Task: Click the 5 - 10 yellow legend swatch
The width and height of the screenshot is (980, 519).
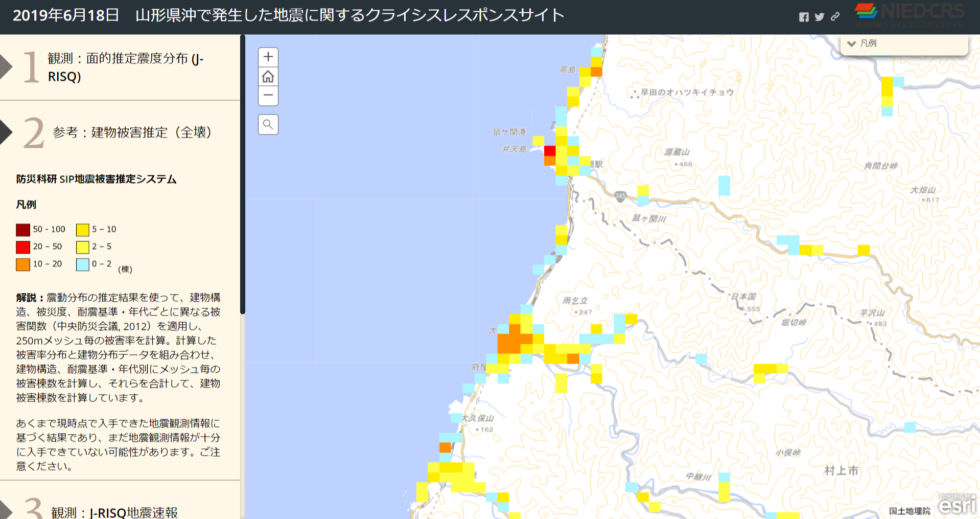Action: click(x=83, y=230)
